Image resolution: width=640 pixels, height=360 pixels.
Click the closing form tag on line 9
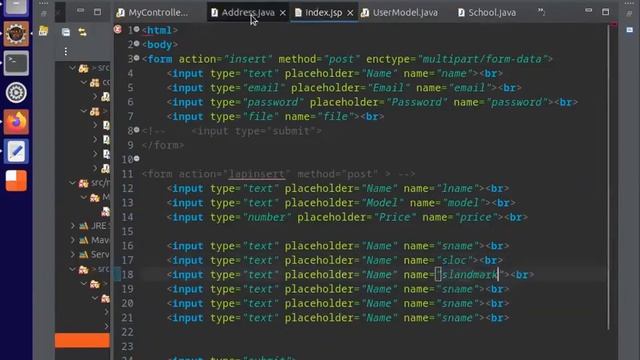(x=163, y=145)
